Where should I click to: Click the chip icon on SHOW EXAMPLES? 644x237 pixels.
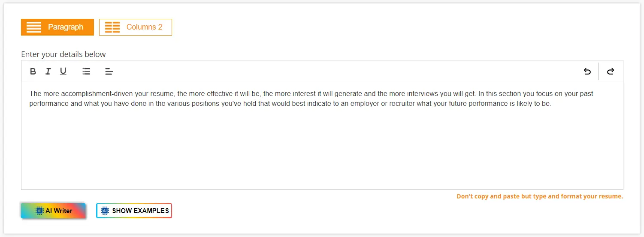105,211
